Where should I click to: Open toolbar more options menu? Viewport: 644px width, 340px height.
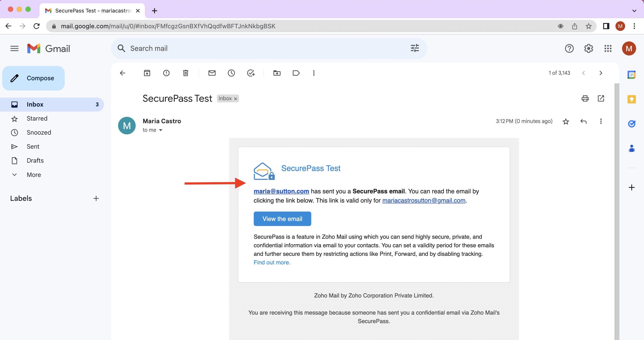(x=314, y=73)
